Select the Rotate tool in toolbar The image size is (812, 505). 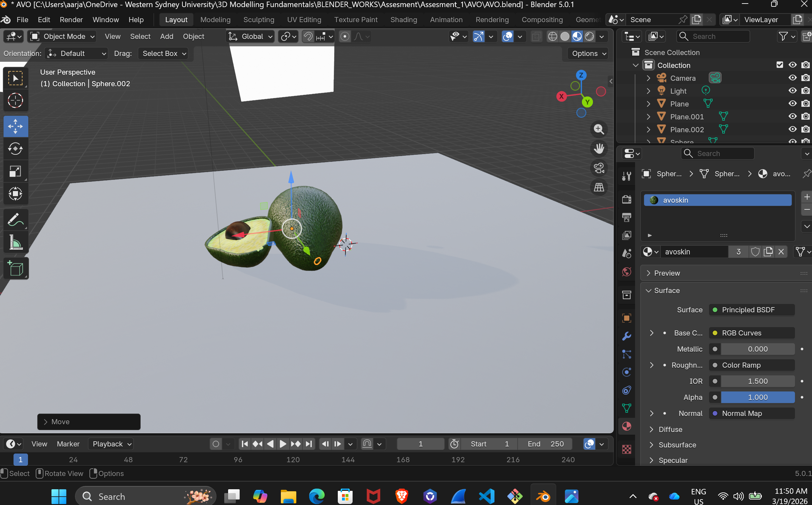point(15,149)
